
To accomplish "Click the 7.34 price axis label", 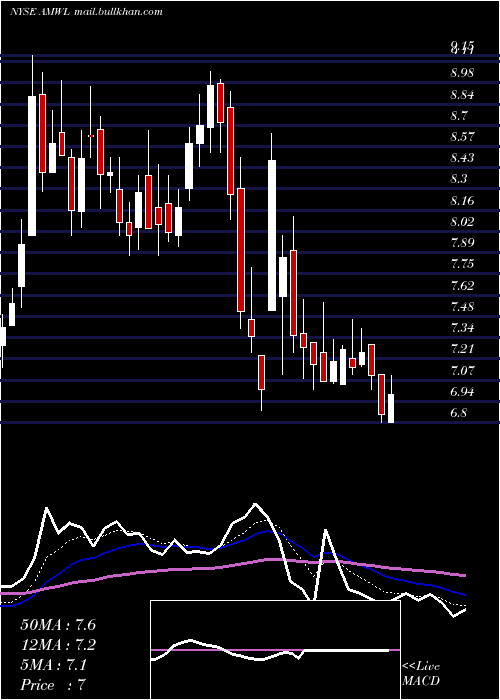I will pos(463,328).
